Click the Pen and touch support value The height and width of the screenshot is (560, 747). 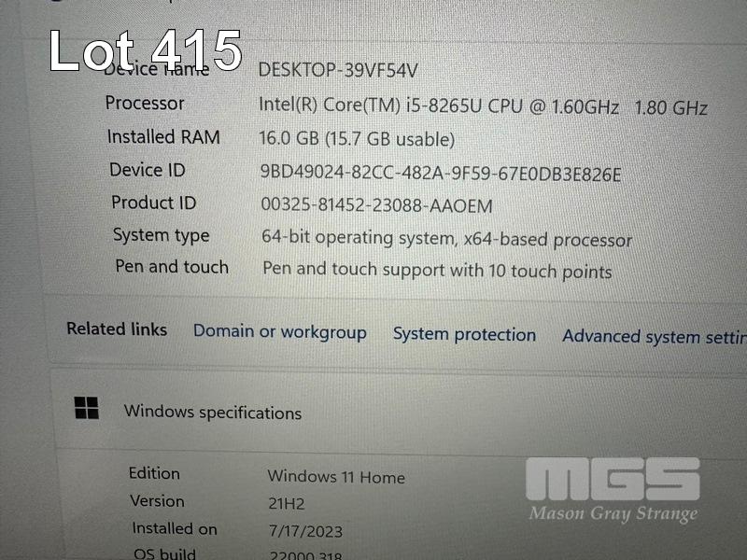(x=437, y=270)
